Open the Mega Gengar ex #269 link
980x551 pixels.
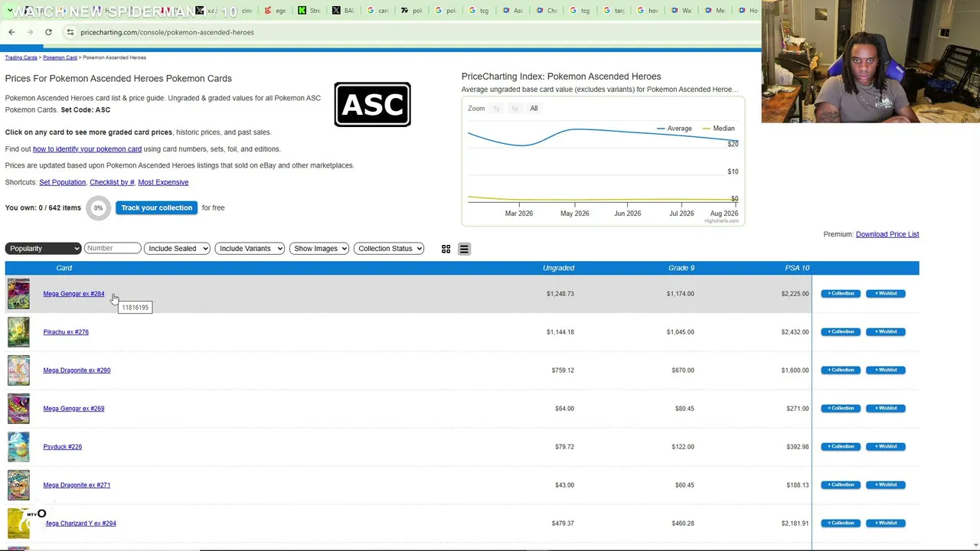pyautogui.click(x=73, y=409)
